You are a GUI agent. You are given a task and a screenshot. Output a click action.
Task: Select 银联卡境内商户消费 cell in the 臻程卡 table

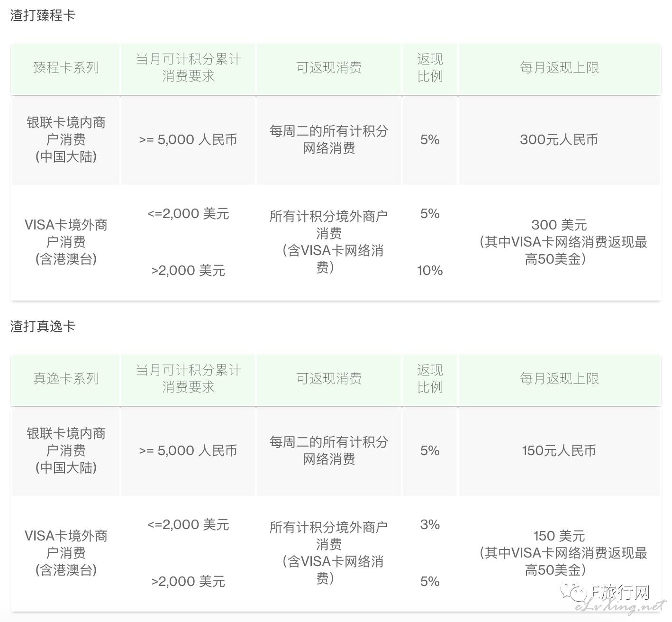[x=66, y=140]
